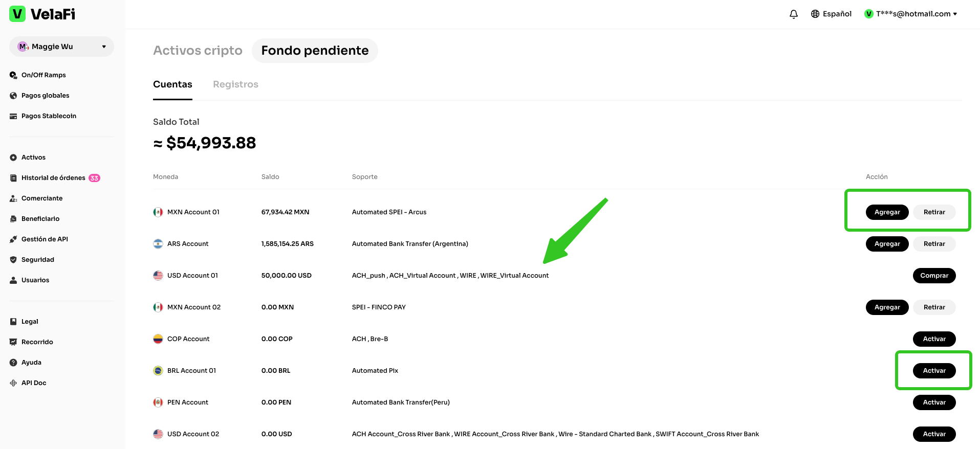The width and height of the screenshot is (980, 449).
Task: Open Pagos globales in the sidebar
Action: pos(45,96)
